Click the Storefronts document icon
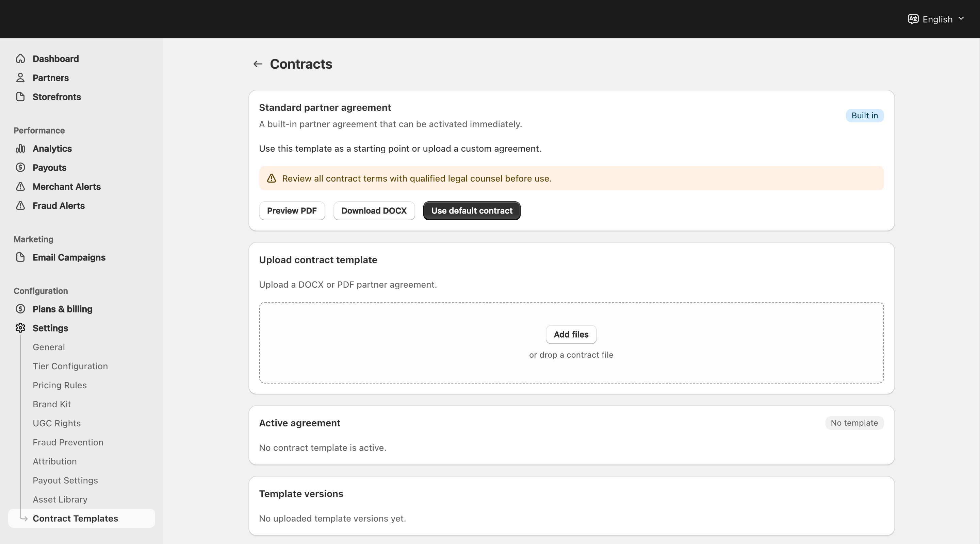The height and width of the screenshot is (544, 980). 20,97
